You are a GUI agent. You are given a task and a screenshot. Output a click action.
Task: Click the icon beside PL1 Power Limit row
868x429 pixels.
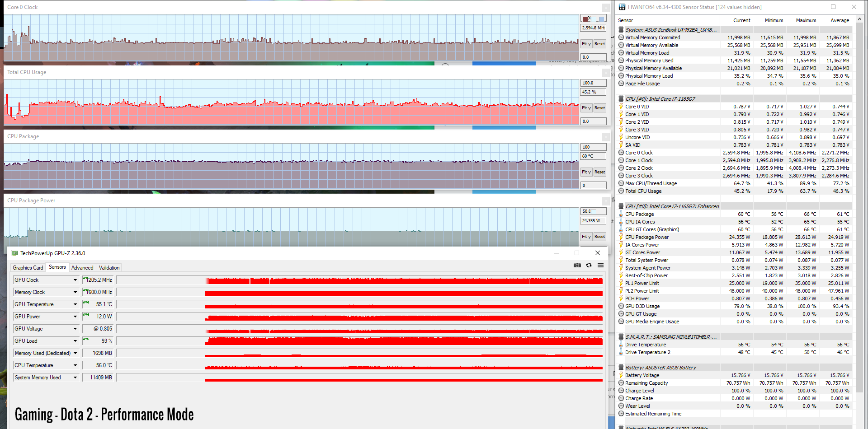click(621, 283)
